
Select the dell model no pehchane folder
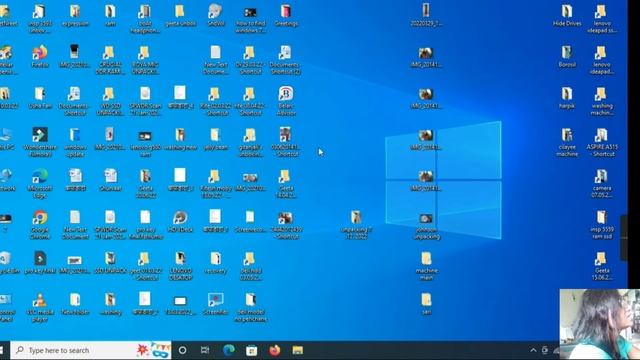[x=251, y=307]
